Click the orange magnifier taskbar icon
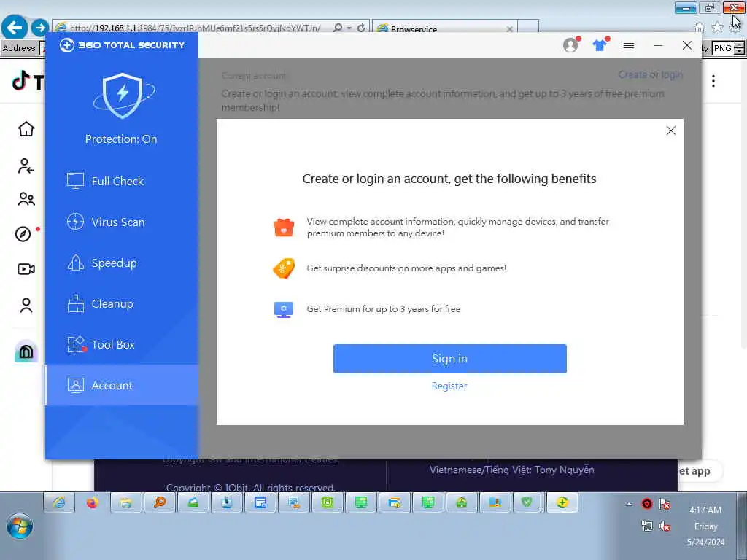 160,502
